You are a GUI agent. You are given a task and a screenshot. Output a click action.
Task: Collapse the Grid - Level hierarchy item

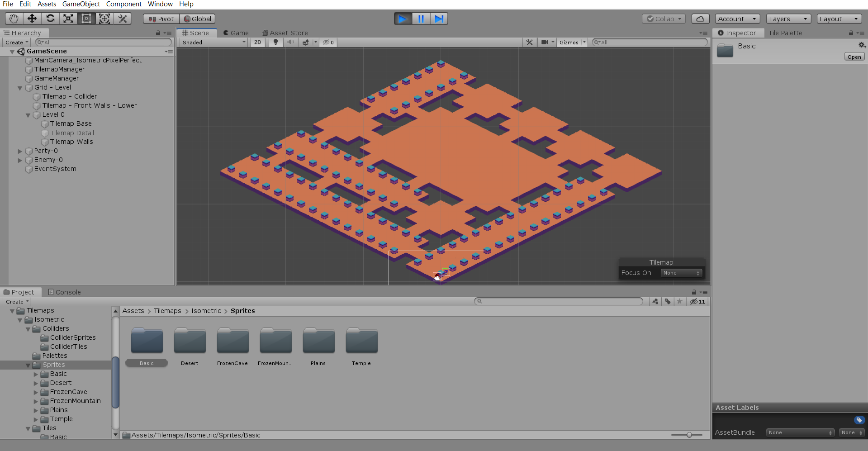click(x=20, y=88)
